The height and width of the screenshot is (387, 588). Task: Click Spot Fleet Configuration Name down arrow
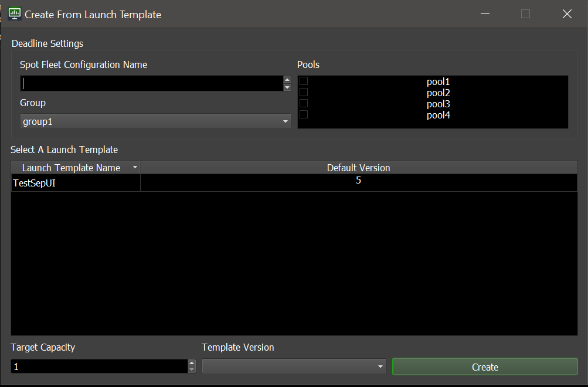[287, 87]
